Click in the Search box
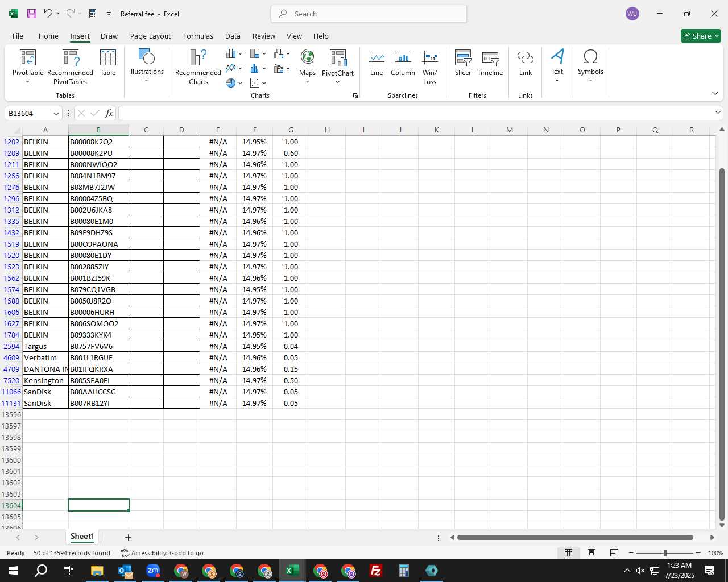This screenshot has width=728, height=582. click(369, 14)
